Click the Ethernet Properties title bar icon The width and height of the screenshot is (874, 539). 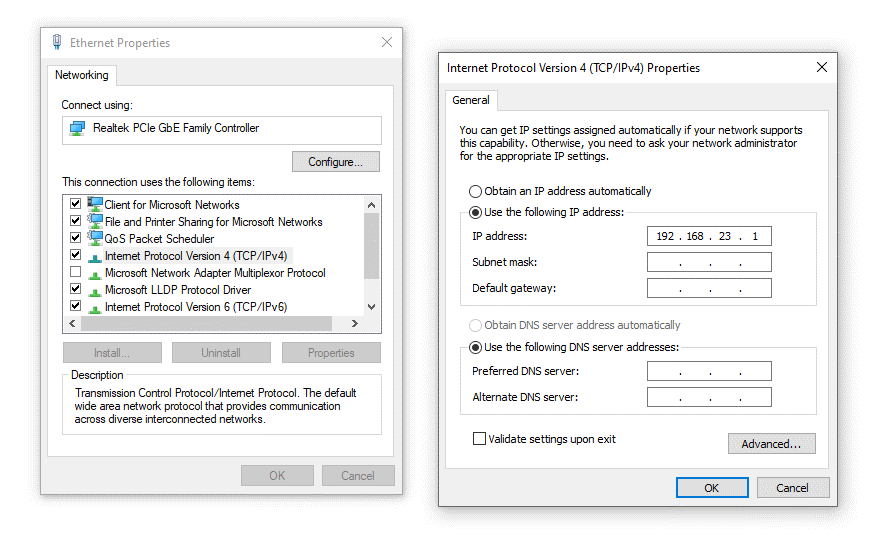click(57, 43)
